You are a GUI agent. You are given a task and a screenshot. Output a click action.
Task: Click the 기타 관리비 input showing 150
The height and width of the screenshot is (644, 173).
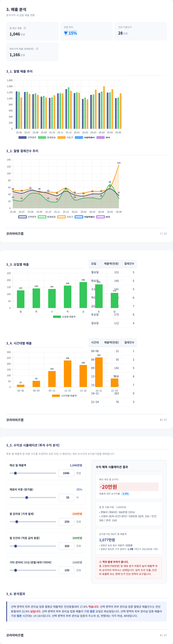pos(66,570)
